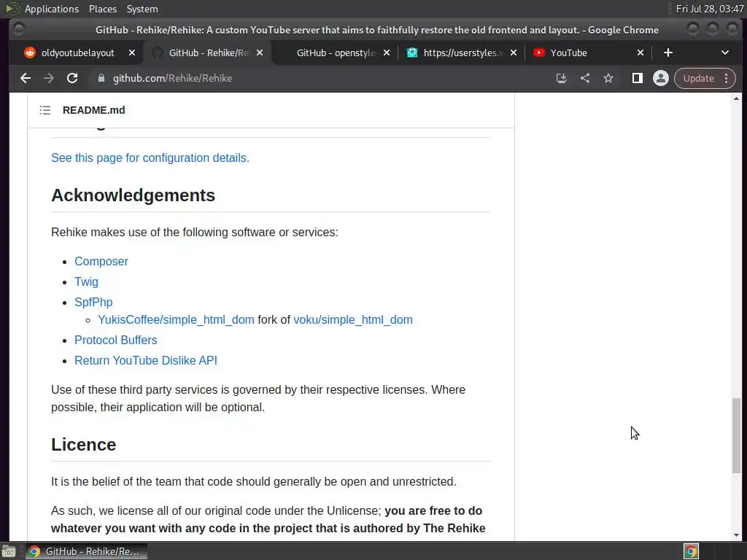The width and height of the screenshot is (747, 560).
Task: Click the README.md header label
Action: 94,110
